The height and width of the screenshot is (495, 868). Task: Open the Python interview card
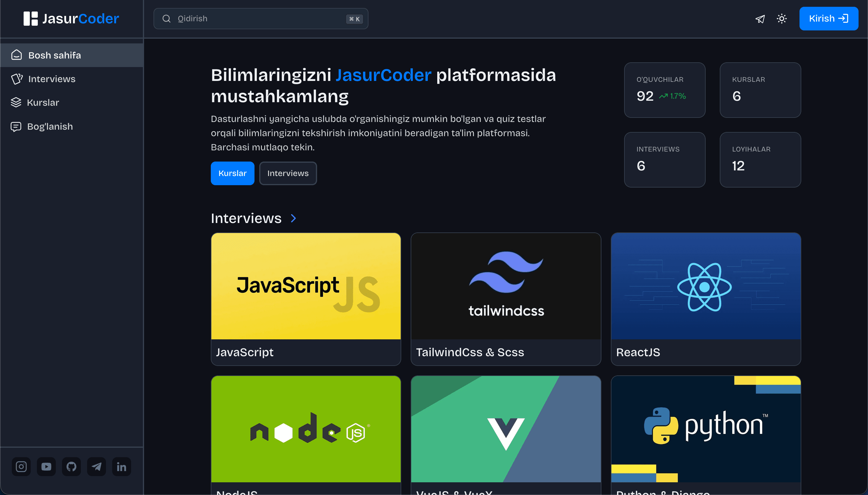coord(706,435)
